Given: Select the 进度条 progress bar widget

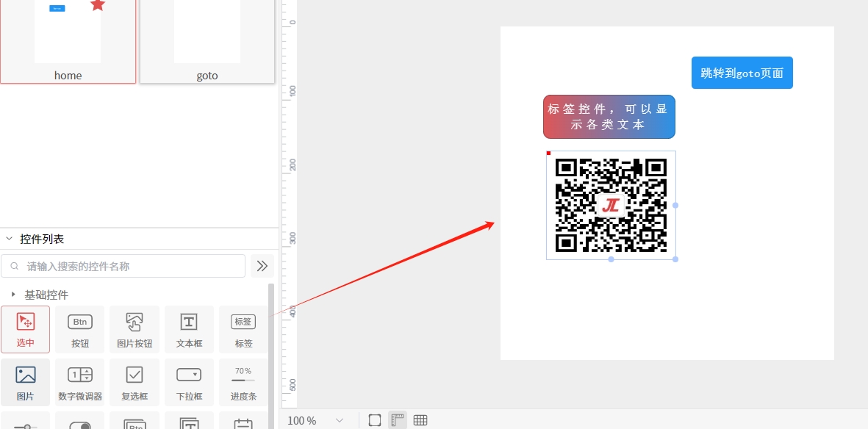Looking at the screenshot, I should [x=243, y=382].
